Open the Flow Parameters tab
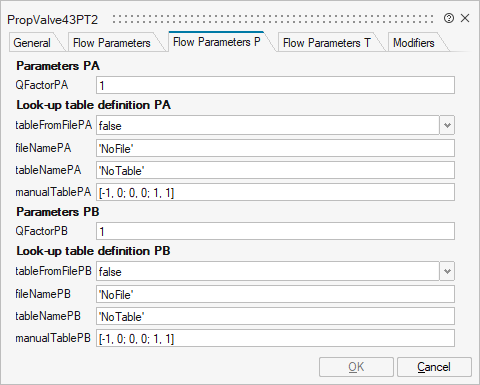 coord(112,43)
